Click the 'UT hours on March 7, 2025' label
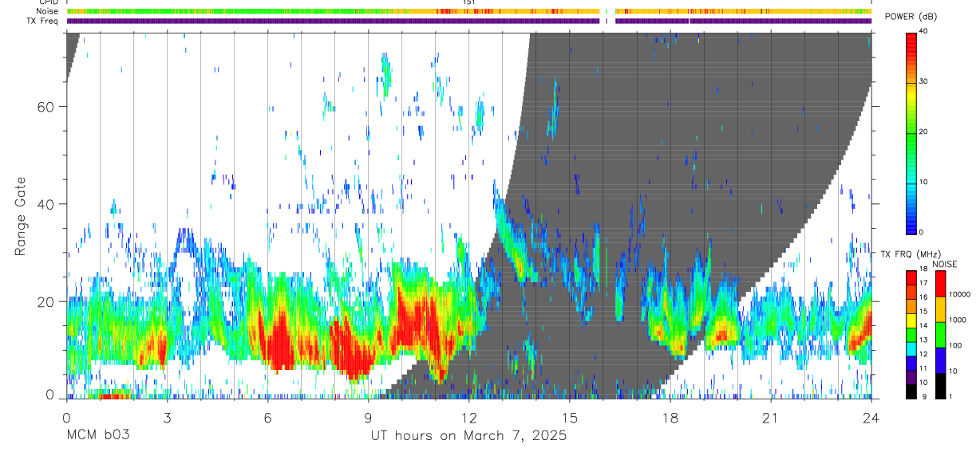 coord(469,435)
